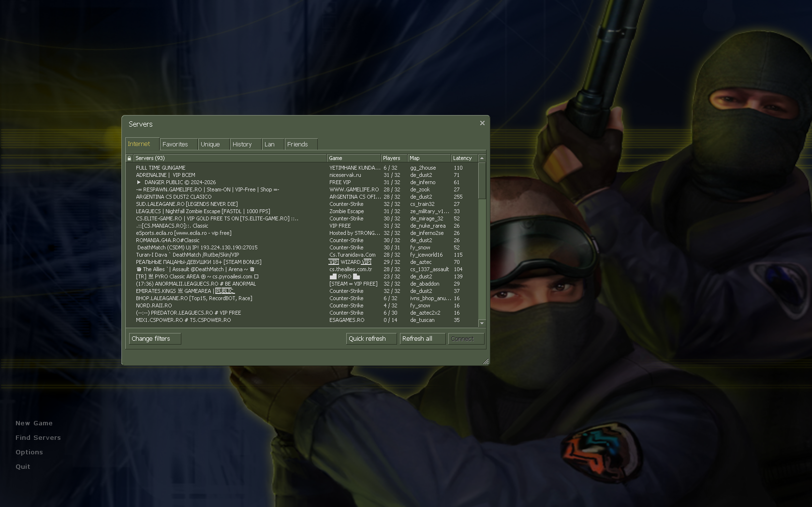Sort by the Latency column header
The height and width of the screenshot is (507, 812).
464,158
